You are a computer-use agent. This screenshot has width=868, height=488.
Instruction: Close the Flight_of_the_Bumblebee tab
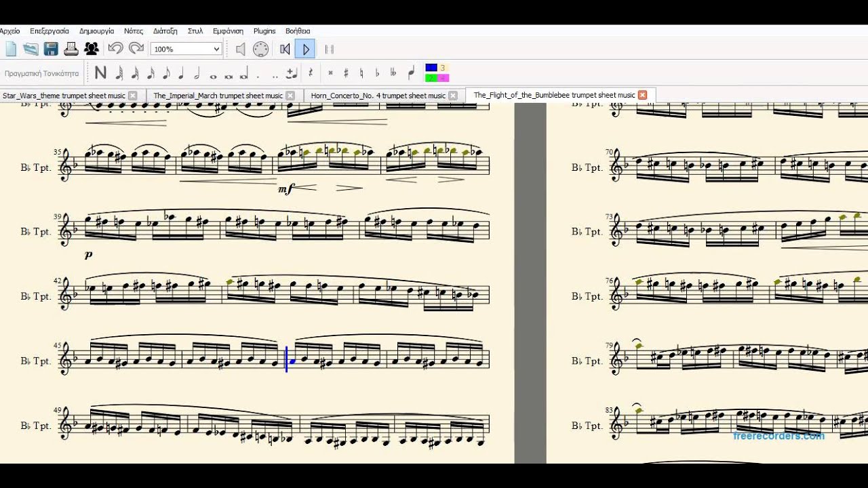point(642,95)
